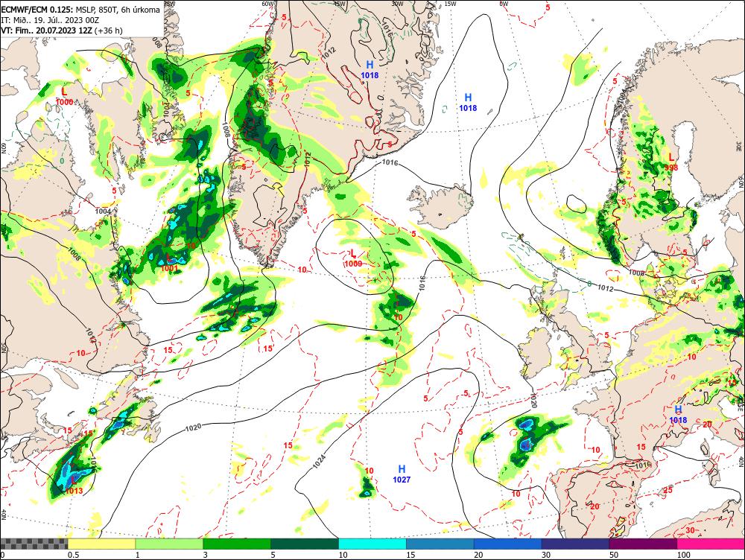
Task: Click the 'L 1013' low off the US east coast
Action: 74,486
